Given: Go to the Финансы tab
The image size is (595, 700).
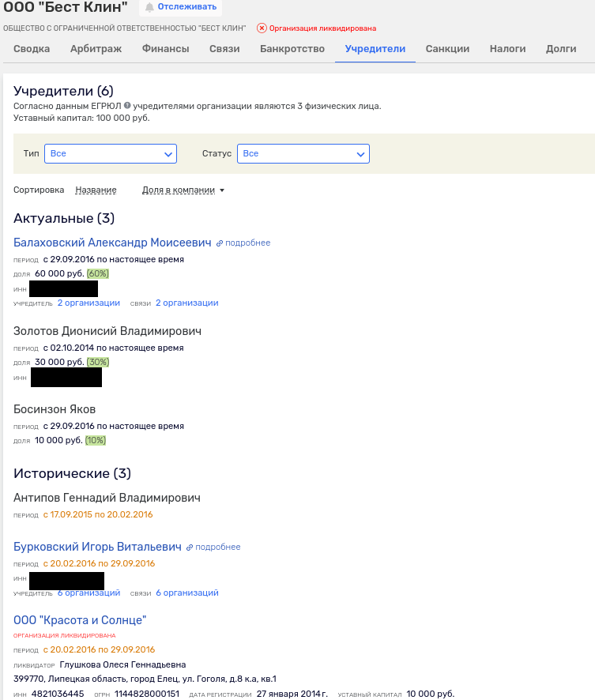Looking at the screenshot, I should [165, 49].
